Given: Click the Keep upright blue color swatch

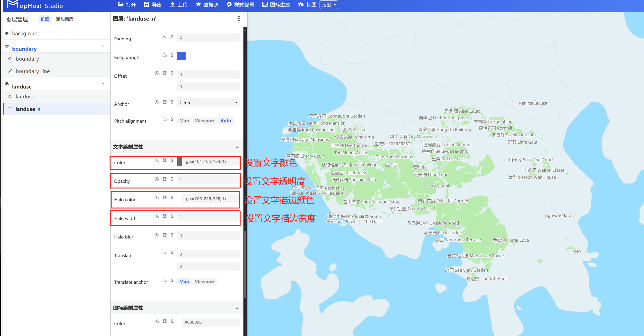Looking at the screenshot, I should 181,56.
